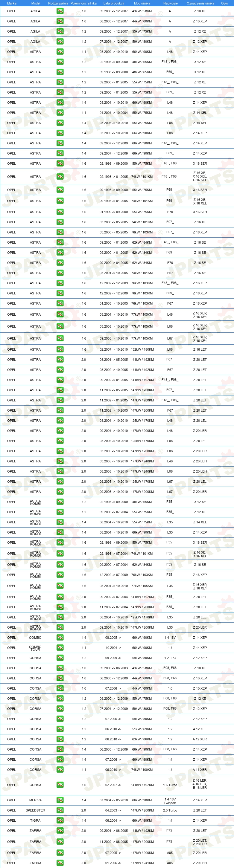Click the '2.0 Turbo' body cell
The width and height of the screenshot is (234, 868).
click(x=170, y=810)
